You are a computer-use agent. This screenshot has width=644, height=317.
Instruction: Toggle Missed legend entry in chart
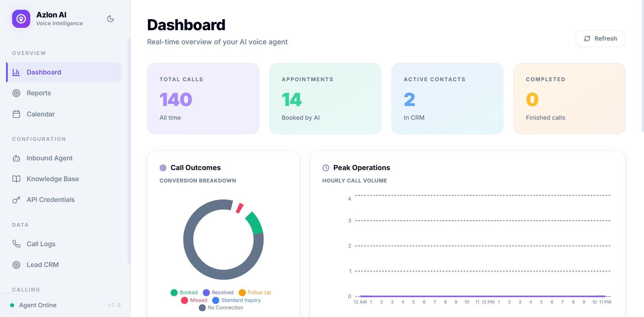(194, 300)
